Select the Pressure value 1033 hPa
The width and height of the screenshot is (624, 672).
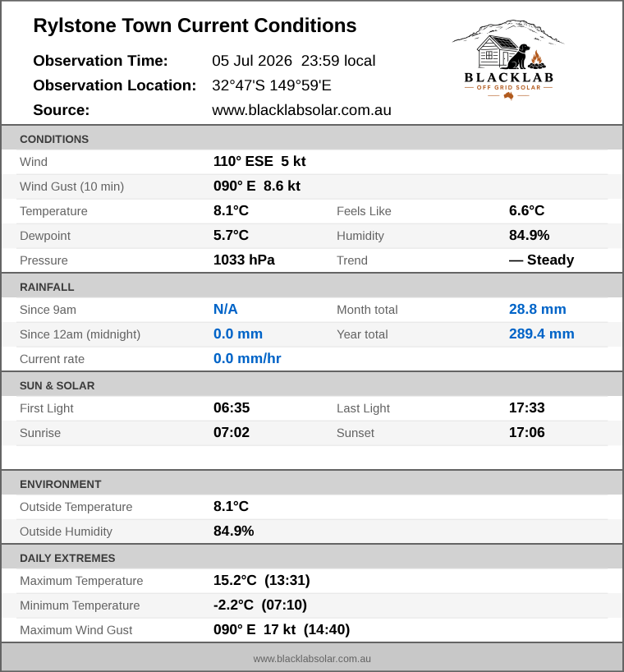[244, 260]
